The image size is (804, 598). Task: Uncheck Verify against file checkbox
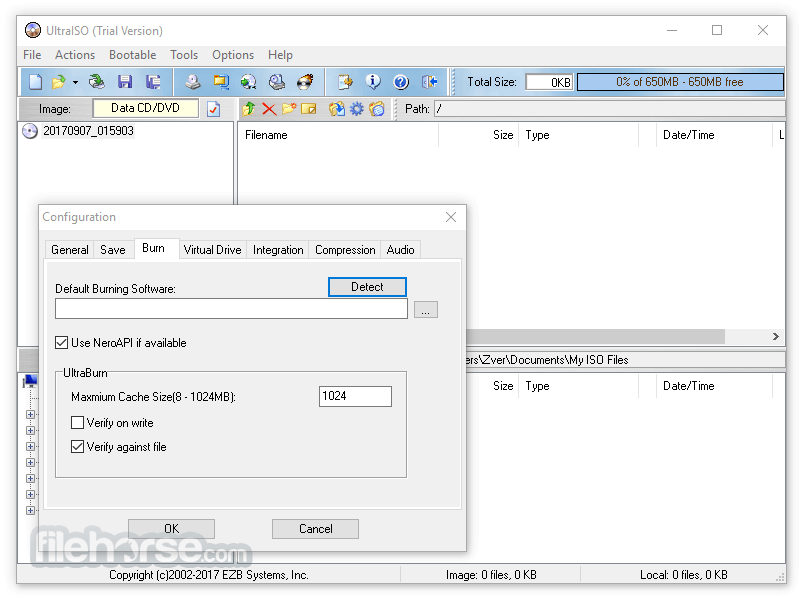[77, 447]
